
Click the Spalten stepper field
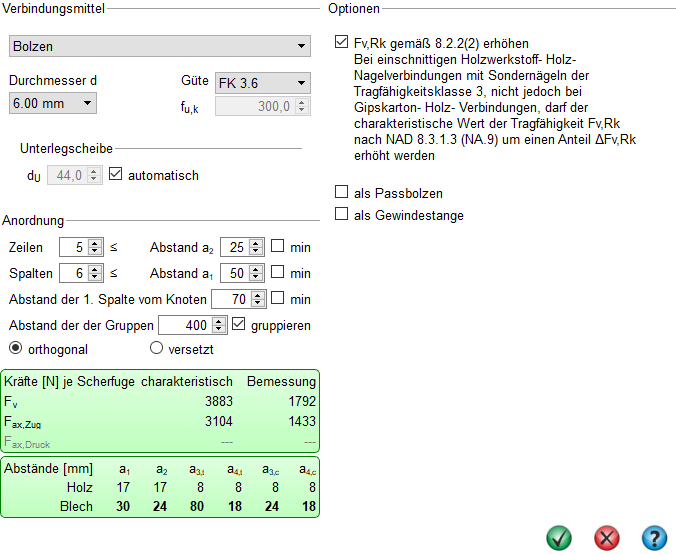[73, 273]
